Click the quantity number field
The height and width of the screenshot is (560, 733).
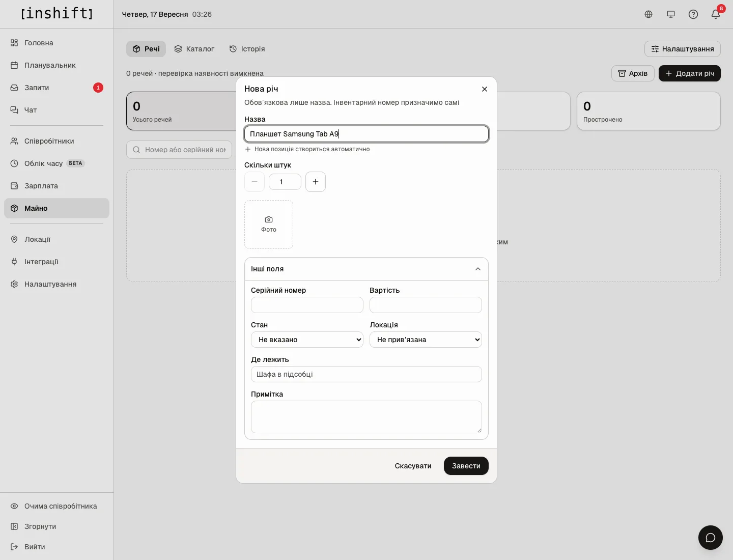(x=285, y=182)
